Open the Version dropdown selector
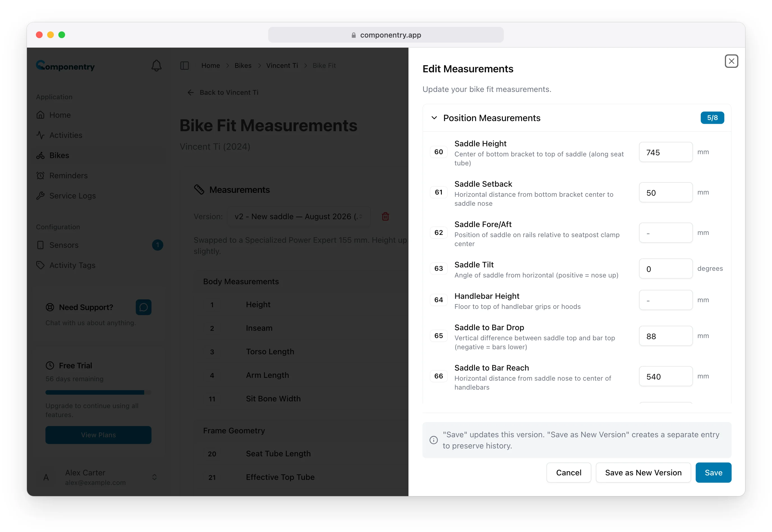 coord(298,216)
